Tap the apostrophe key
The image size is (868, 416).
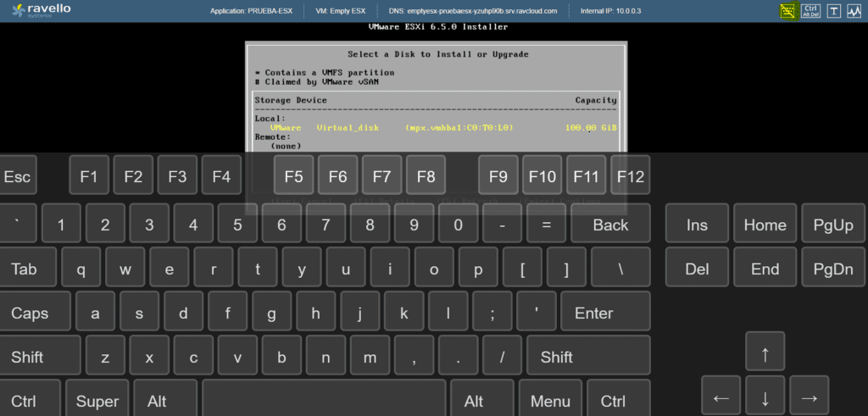537,311
